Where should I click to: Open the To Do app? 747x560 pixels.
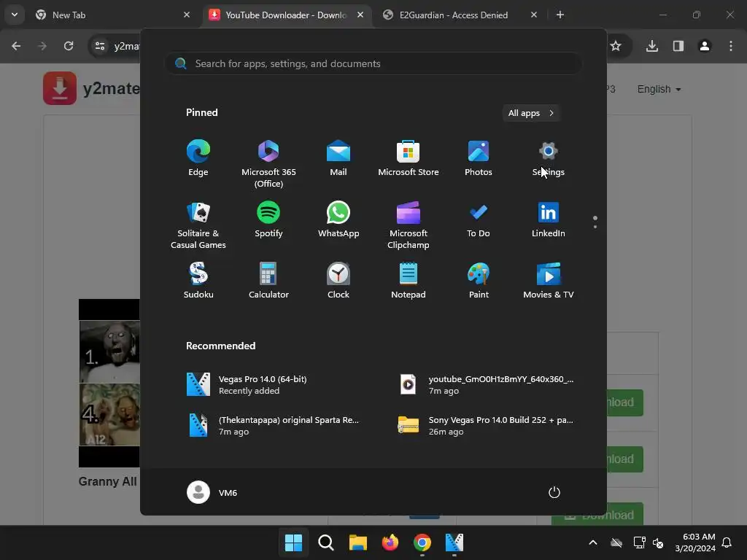coord(479,219)
